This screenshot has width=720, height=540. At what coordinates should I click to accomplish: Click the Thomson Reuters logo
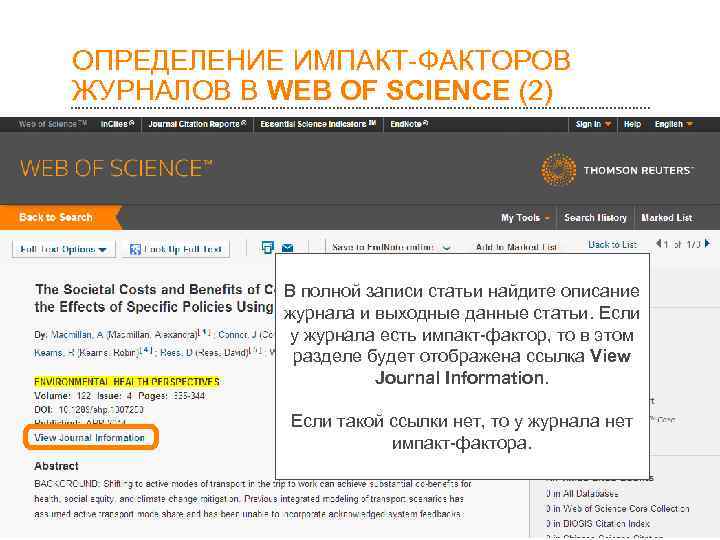click(618, 170)
